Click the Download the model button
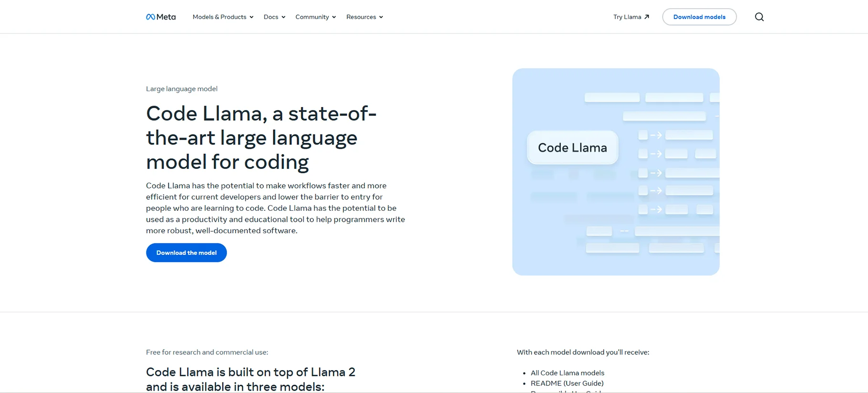 [x=186, y=253]
